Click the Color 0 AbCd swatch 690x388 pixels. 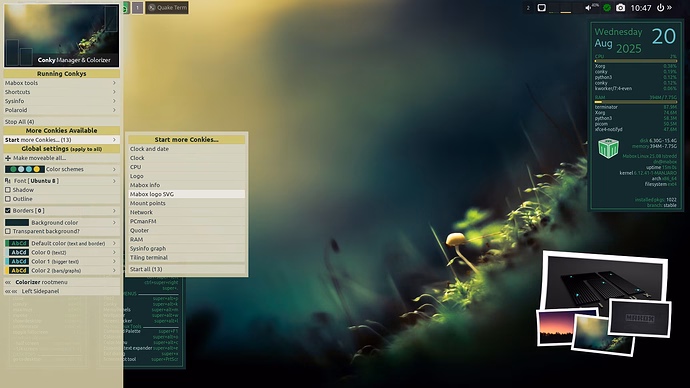pos(17,253)
